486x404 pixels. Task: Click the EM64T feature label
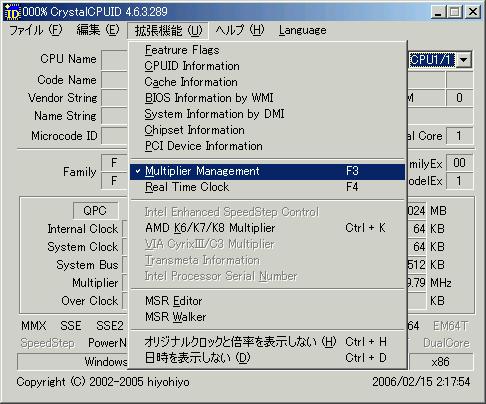[x=451, y=326]
